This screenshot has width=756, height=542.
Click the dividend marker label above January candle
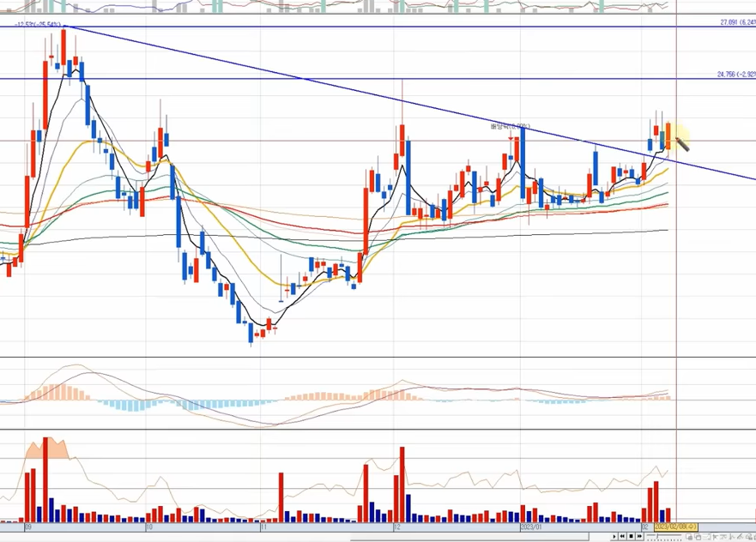[510, 126]
